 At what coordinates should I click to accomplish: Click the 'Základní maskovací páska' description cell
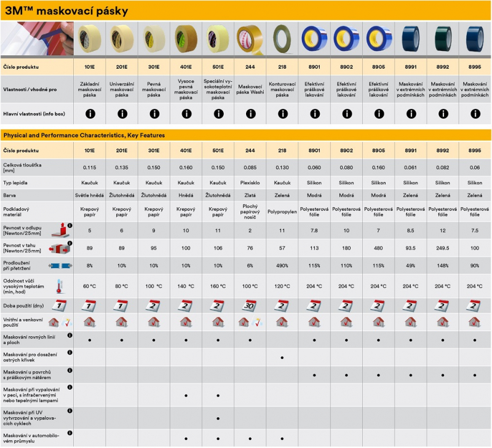coord(90,89)
